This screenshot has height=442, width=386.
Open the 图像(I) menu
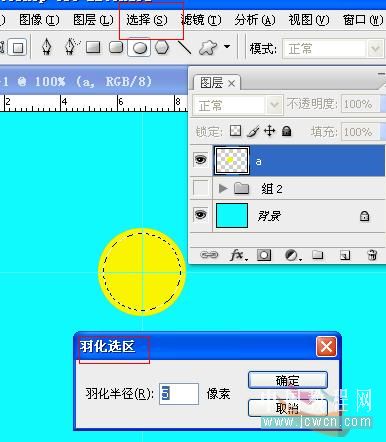[x=39, y=20]
